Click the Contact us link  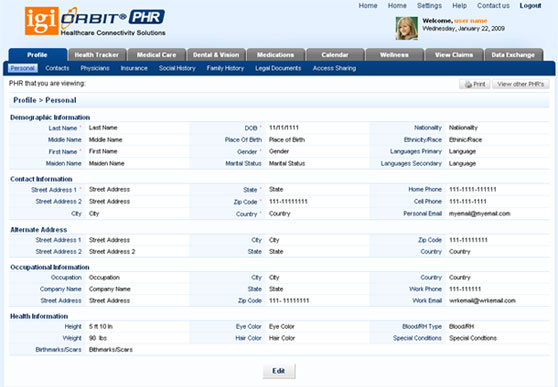coord(493,6)
